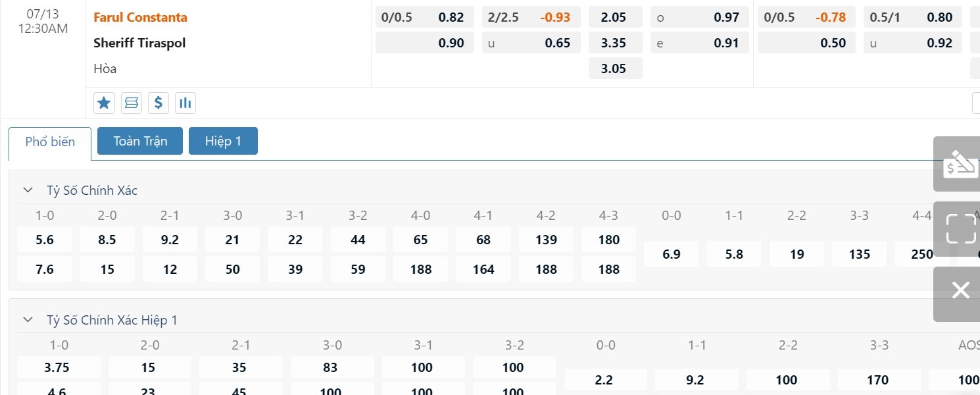
Task: Open the bet slip icon on the right edge
Action: pos(960,165)
